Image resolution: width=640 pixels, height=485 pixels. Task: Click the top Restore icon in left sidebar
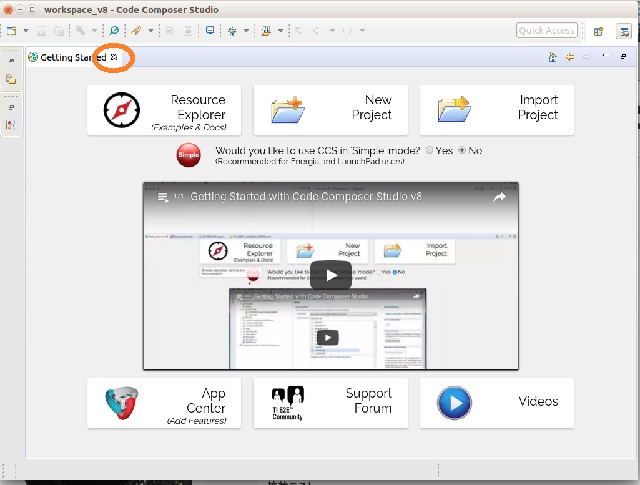point(11,60)
